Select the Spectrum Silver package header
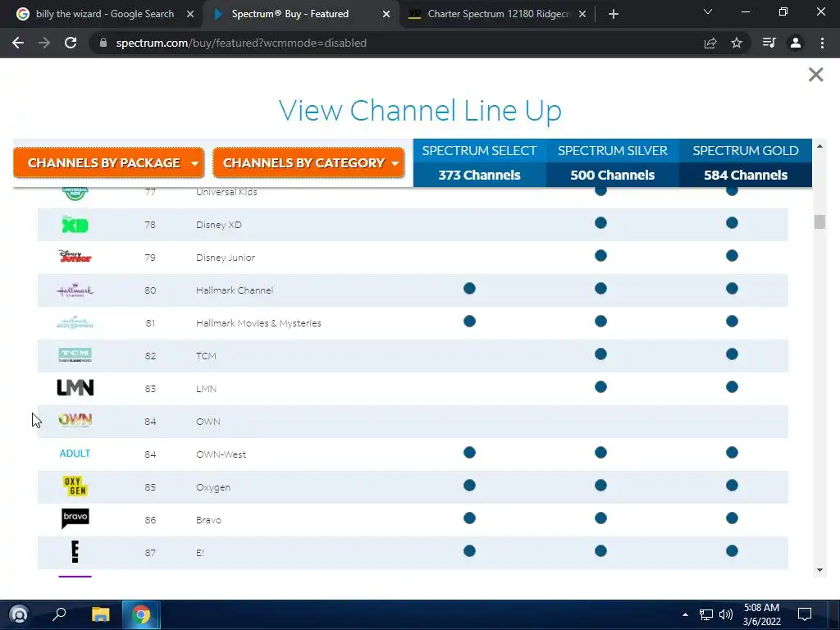 tap(612, 163)
